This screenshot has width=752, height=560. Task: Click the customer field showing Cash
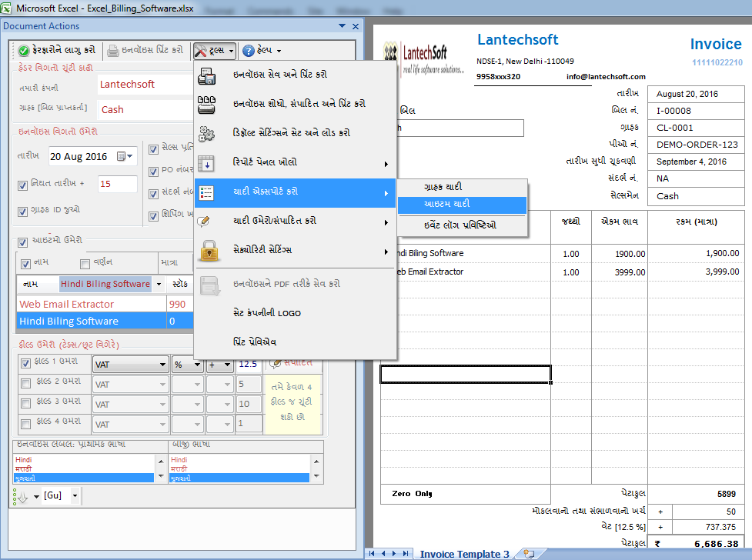pos(145,110)
